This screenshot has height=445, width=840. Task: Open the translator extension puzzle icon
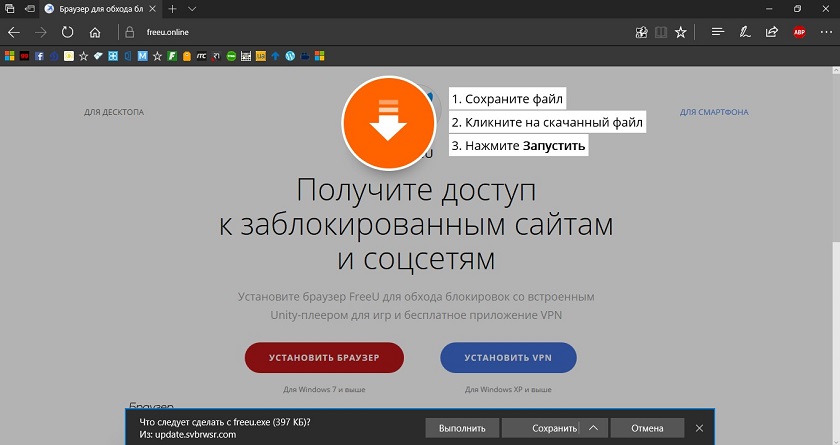[641, 32]
